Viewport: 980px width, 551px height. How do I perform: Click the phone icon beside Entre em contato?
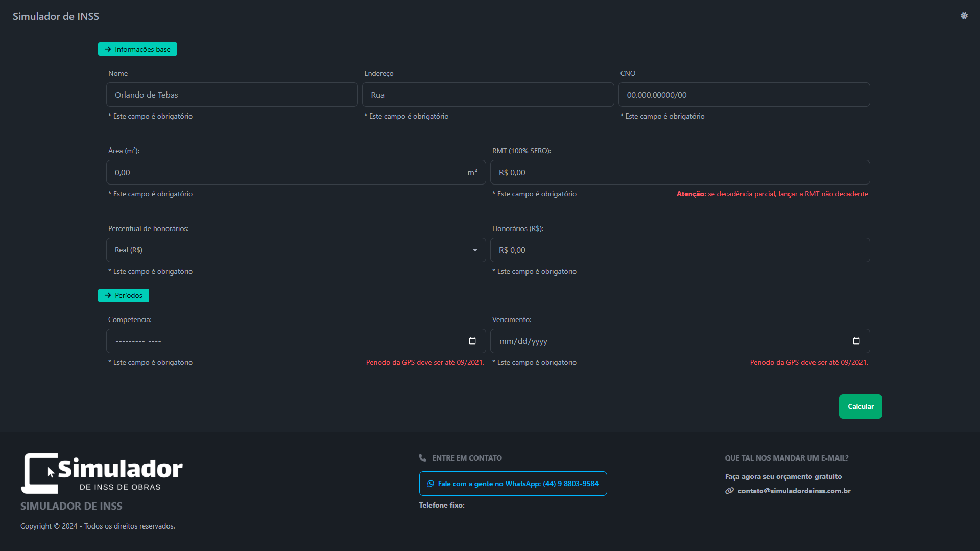pos(422,458)
